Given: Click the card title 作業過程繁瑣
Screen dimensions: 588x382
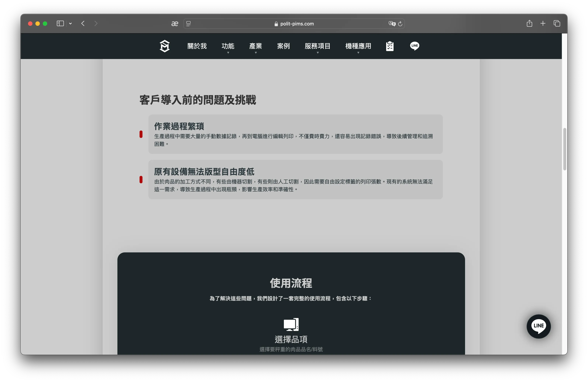Looking at the screenshot, I should pos(179,126).
